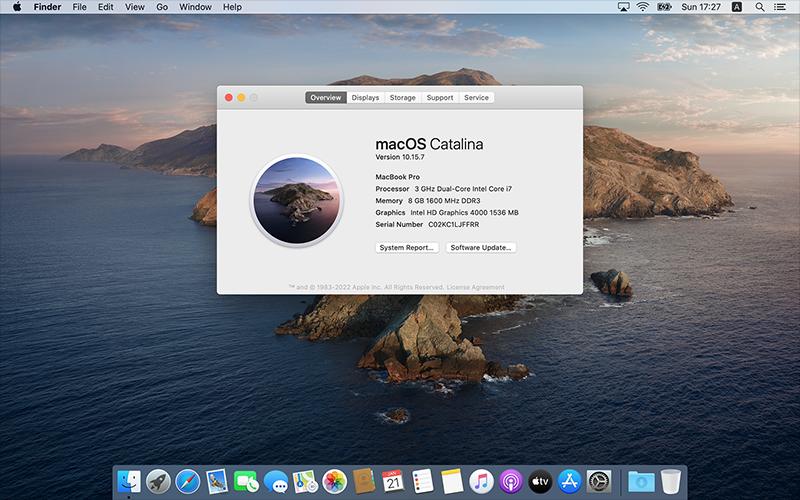Open the Wi-Fi status menu

[x=643, y=7]
